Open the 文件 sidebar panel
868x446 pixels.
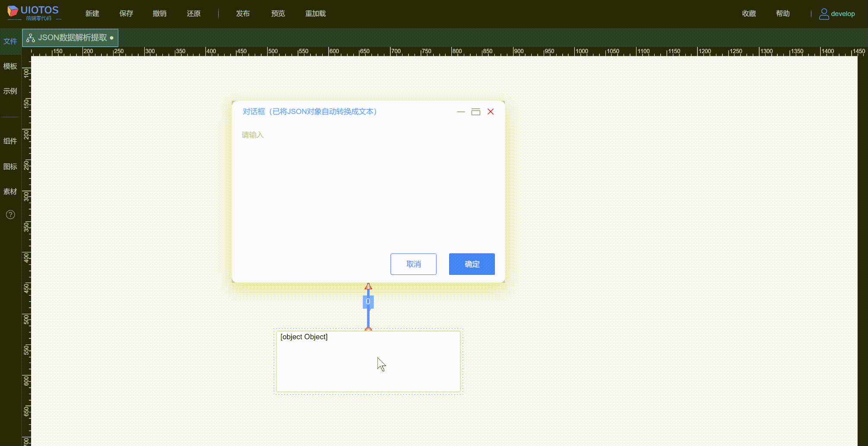(x=10, y=41)
